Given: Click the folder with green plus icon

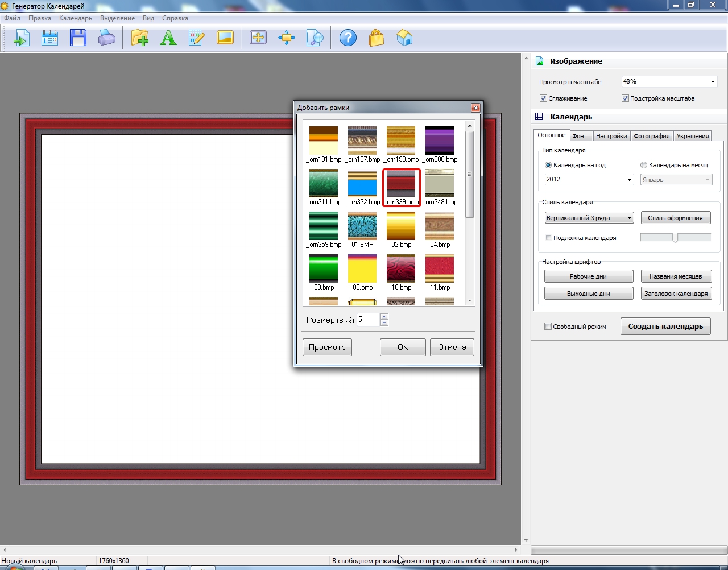Looking at the screenshot, I should (139, 38).
